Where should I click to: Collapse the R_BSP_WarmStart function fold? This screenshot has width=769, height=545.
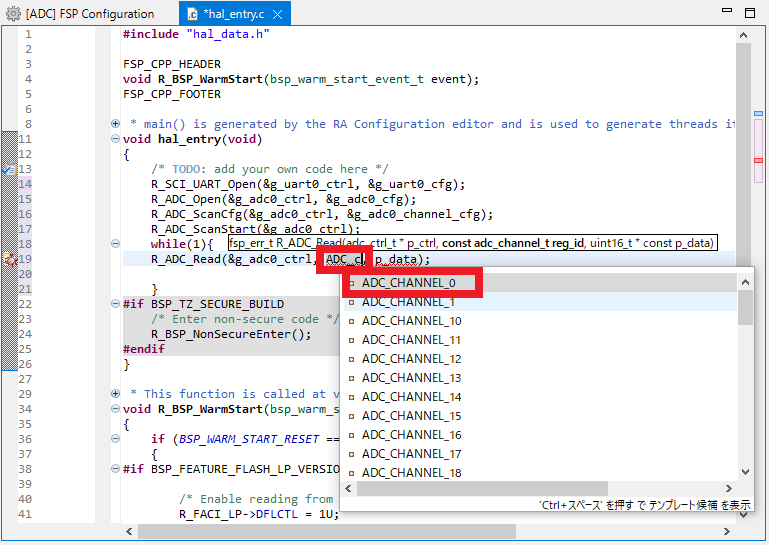[115, 409]
